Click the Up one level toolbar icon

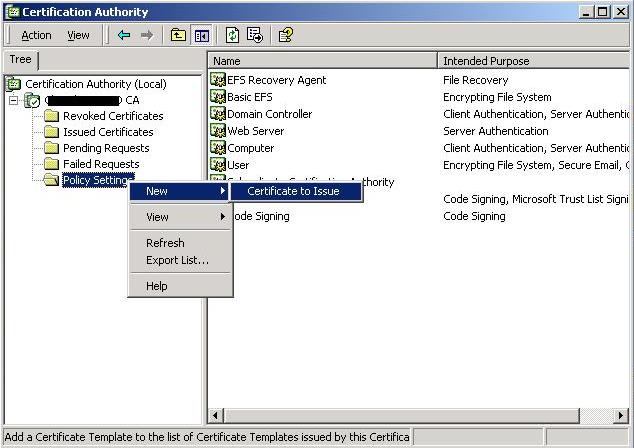(178, 35)
